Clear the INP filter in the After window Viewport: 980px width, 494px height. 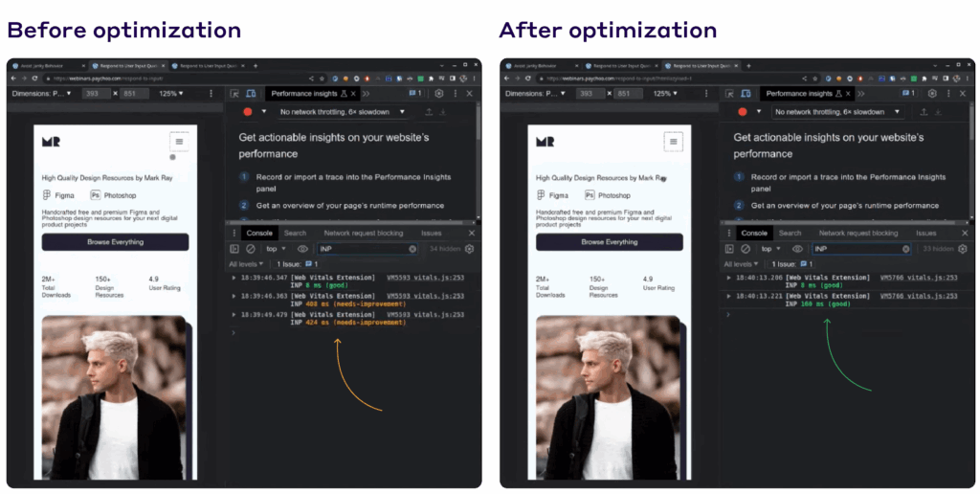click(x=905, y=249)
